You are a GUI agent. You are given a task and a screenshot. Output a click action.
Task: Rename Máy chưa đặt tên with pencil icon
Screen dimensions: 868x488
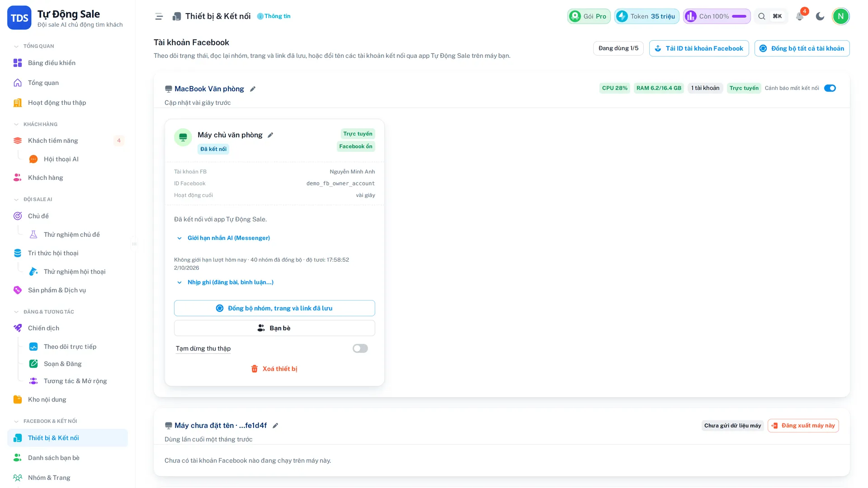click(275, 426)
